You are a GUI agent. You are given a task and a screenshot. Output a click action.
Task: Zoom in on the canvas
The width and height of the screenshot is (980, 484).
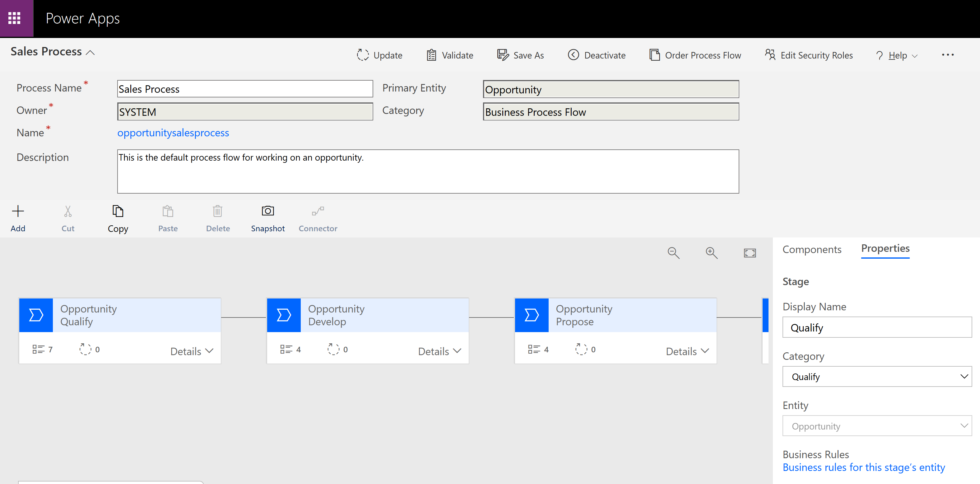click(711, 253)
